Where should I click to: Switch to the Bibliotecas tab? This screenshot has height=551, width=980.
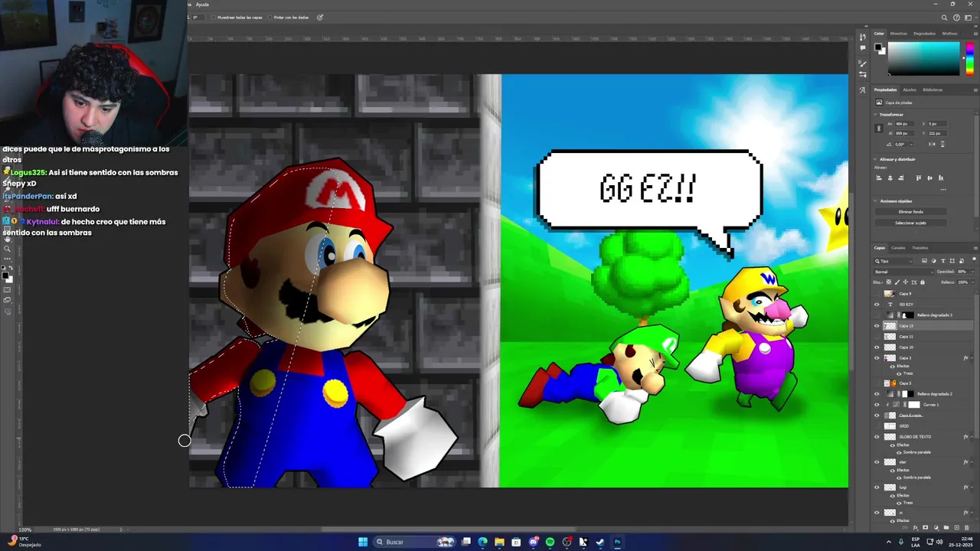tap(933, 90)
